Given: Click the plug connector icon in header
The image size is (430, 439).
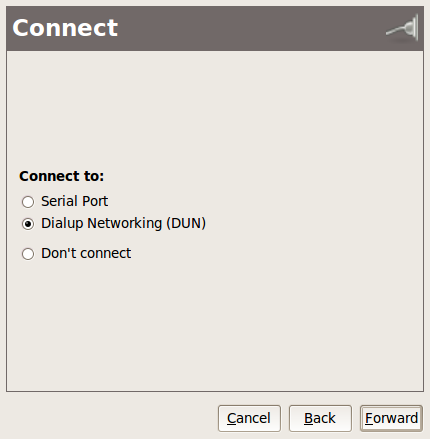Looking at the screenshot, I should tap(402, 28).
